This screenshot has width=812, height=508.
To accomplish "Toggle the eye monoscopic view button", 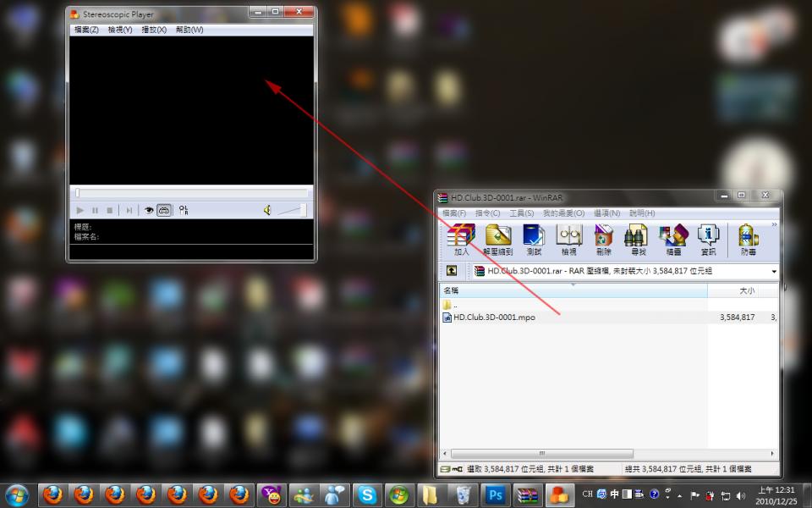I will (149, 210).
